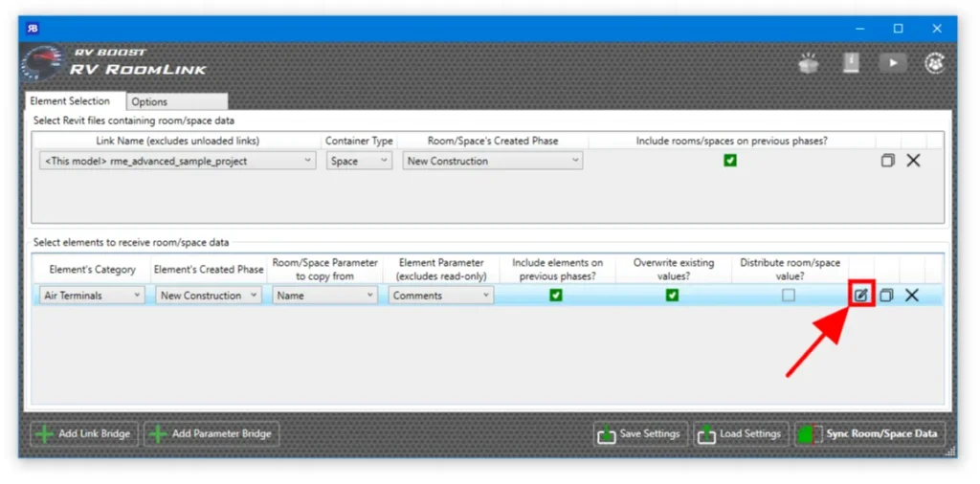
Task: Click the community people icon in header
Action: point(934,63)
